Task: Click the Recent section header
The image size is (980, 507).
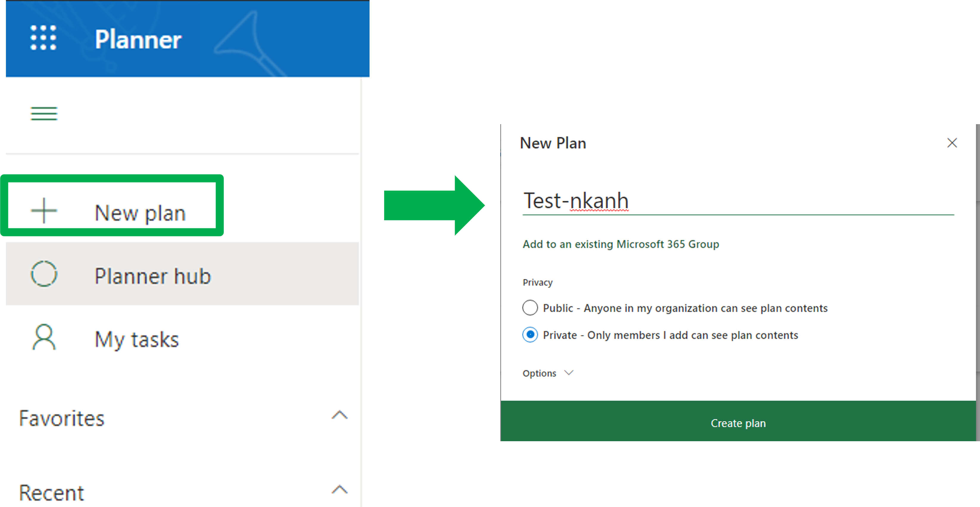Action: [x=51, y=493]
